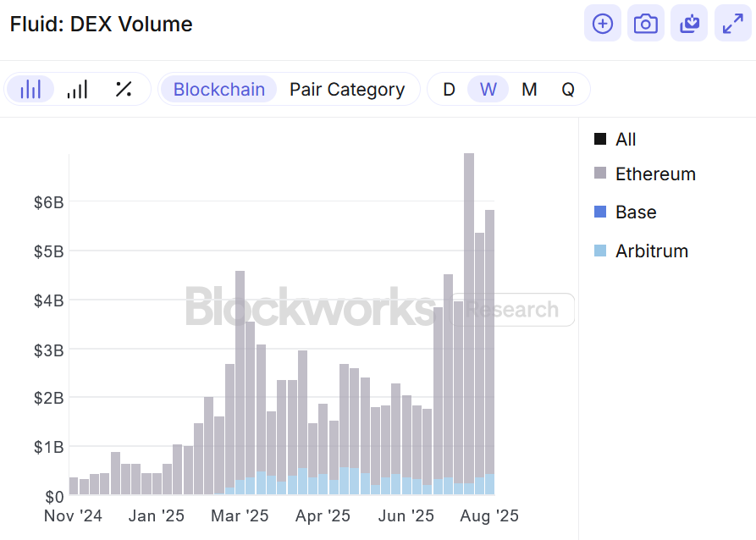
Task: Select the Blockchain grouping tab
Action: (x=218, y=89)
